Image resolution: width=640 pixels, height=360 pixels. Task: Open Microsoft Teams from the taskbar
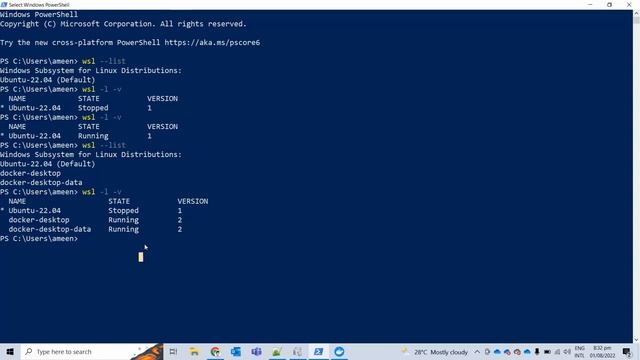[256, 351]
